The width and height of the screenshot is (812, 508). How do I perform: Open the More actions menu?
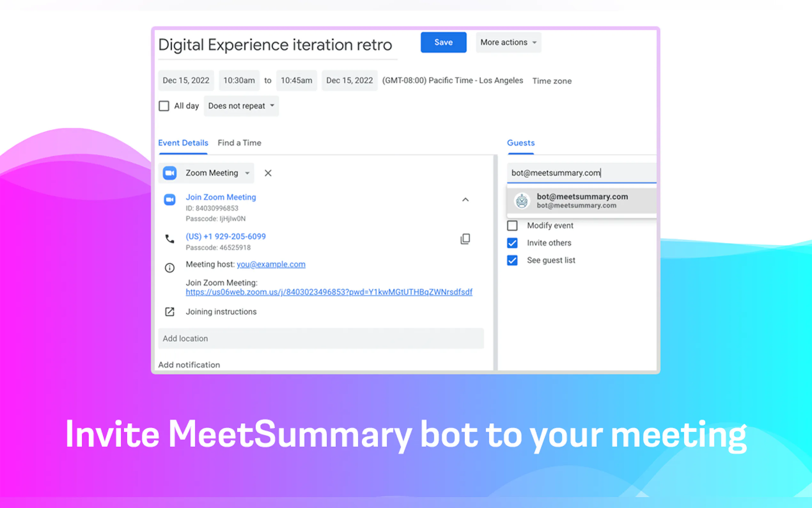point(508,42)
